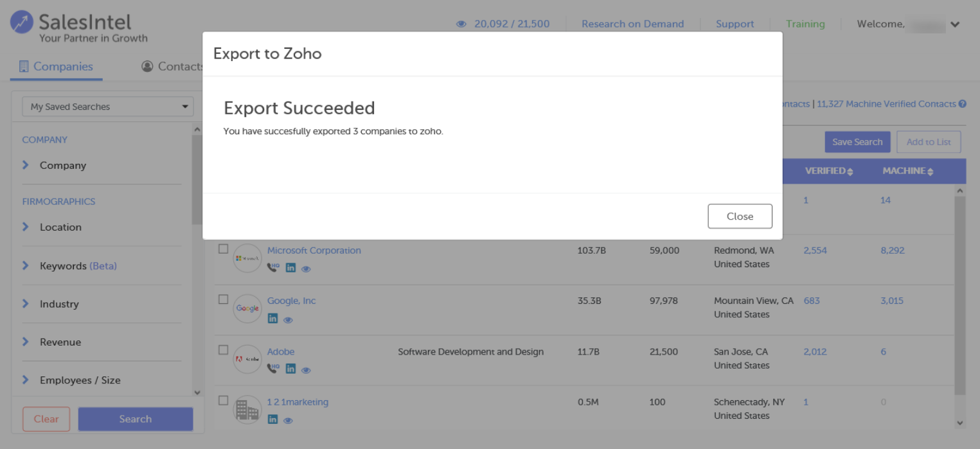Click Microsoft's 8,292 machine contacts count
This screenshot has width=980, height=449.
[x=892, y=251]
